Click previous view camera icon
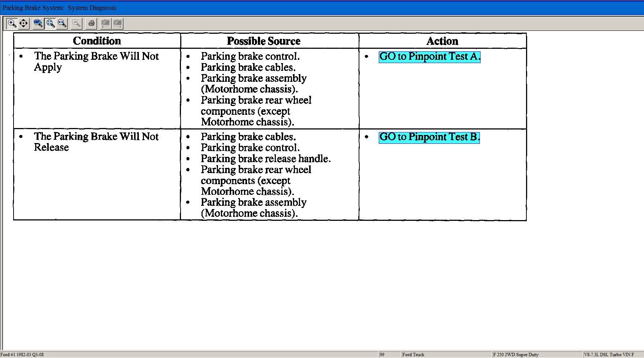Image resolution: width=644 pixels, height=358 pixels. 105,23
